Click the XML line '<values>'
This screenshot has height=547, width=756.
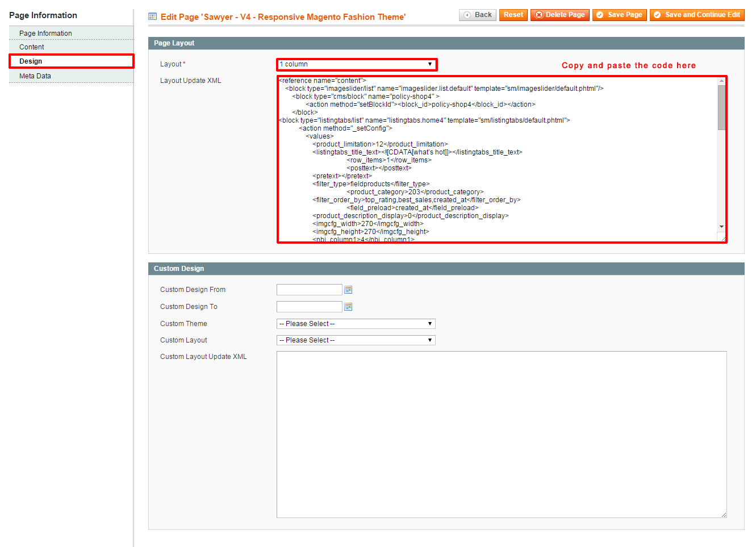(320, 136)
